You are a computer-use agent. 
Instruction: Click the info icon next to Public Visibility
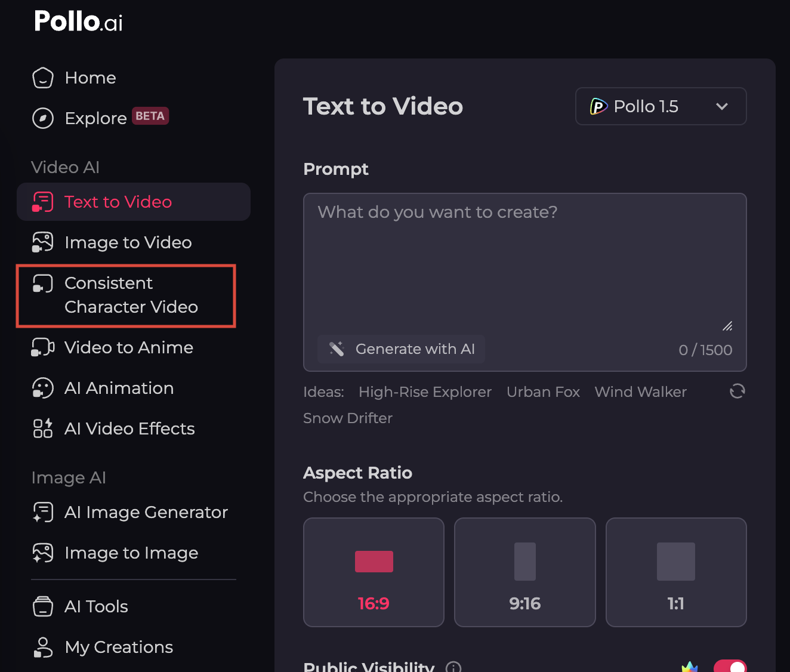point(453,667)
